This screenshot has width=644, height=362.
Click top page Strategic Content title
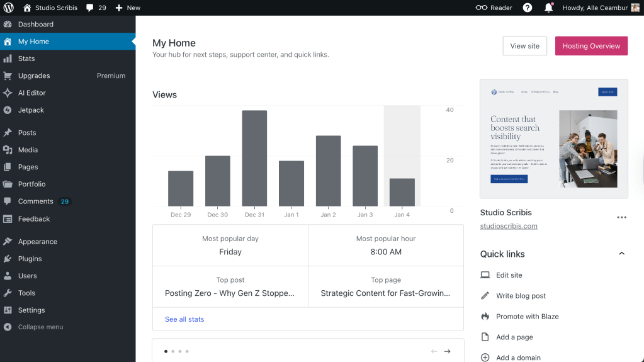tap(385, 293)
